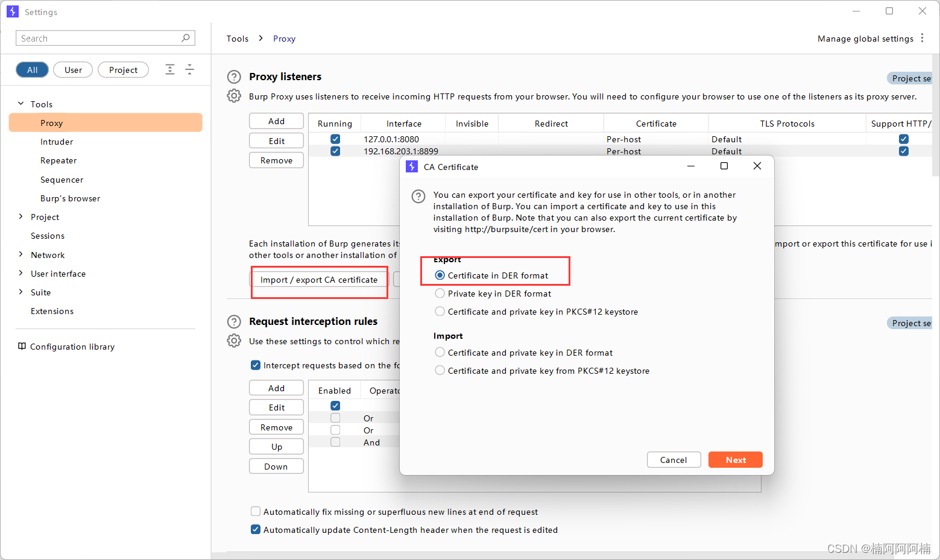The image size is (940, 560).
Task: Minimize the CA Certificate dialog
Action: click(x=691, y=166)
